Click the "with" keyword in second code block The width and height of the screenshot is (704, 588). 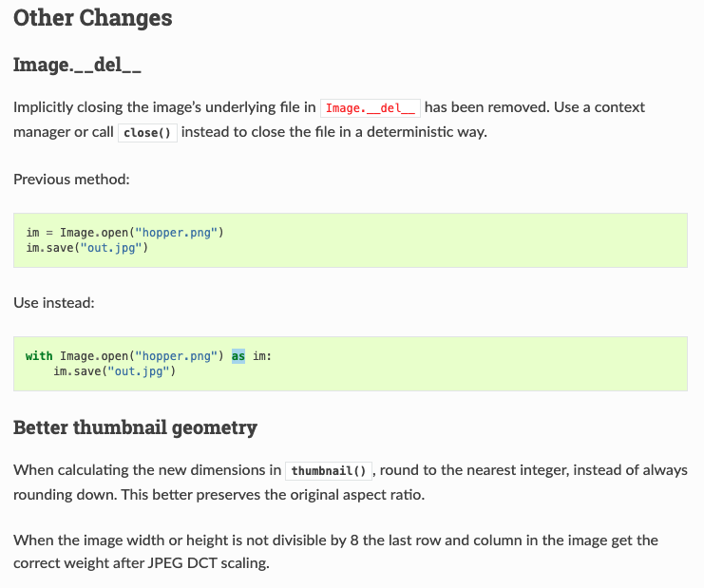[39, 356]
